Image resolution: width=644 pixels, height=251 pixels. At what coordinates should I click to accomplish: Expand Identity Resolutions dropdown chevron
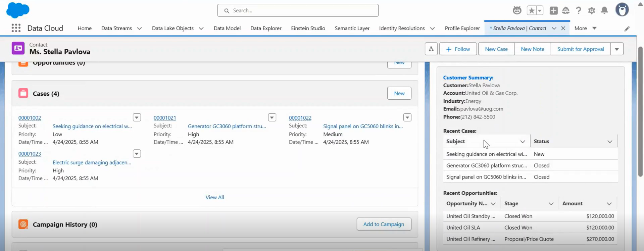(432, 29)
